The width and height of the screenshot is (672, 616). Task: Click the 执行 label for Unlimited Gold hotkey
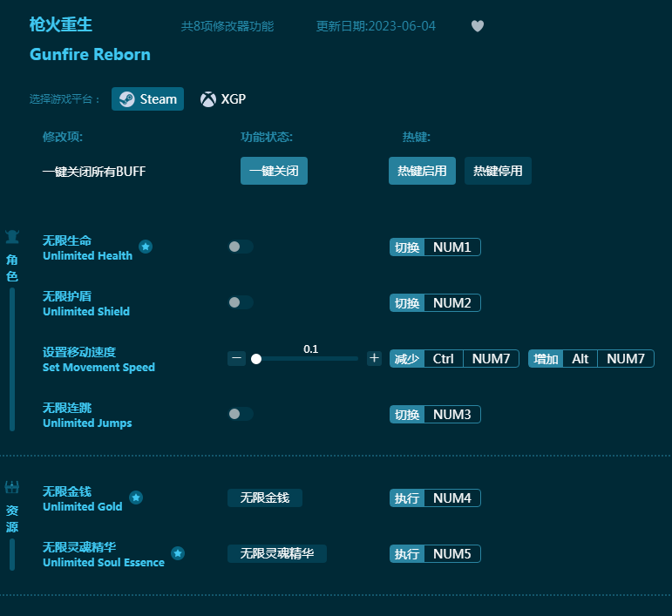coord(407,498)
